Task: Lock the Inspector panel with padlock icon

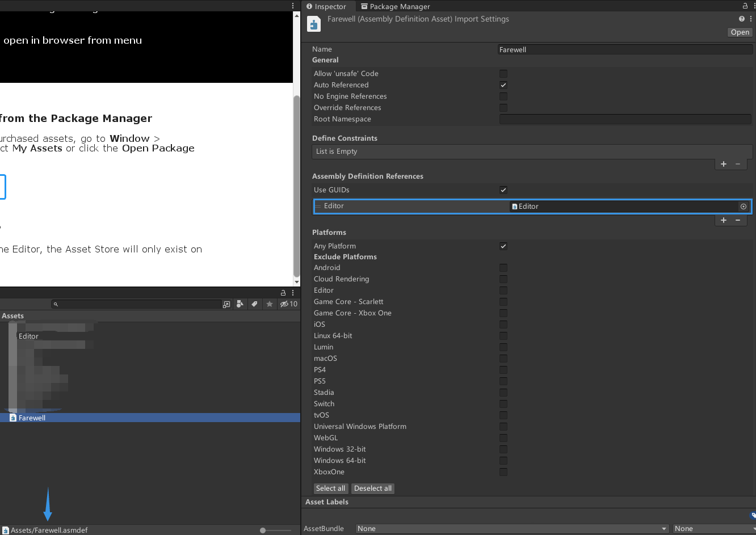Action: [x=745, y=6]
